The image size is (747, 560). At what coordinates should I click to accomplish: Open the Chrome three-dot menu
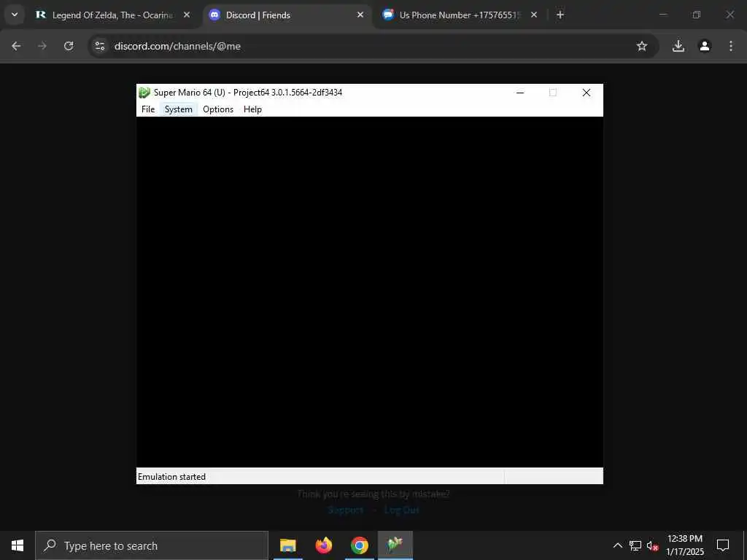tap(731, 46)
